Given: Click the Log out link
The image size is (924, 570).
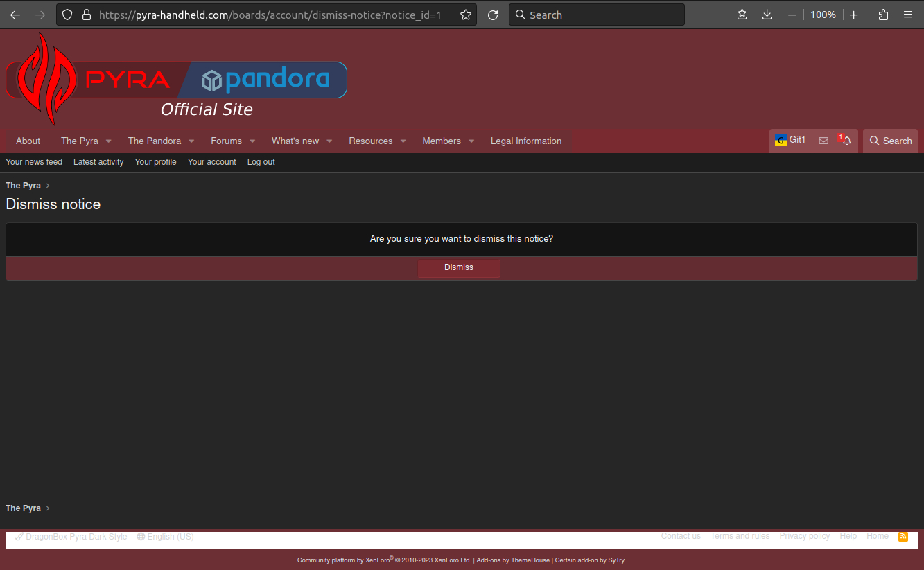Looking at the screenshot, I should (261, 162).
